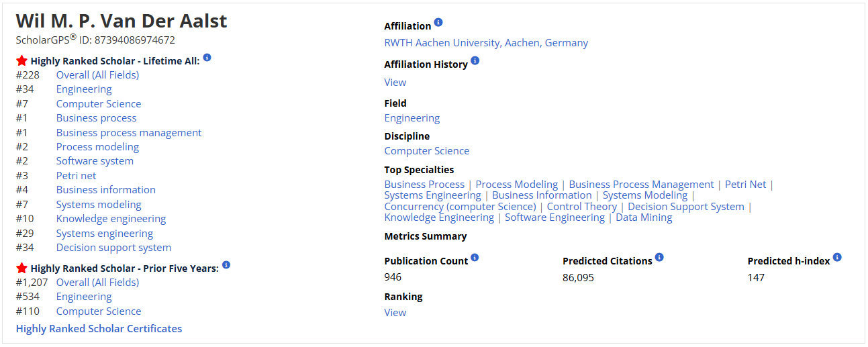Click red star beside Lifetime All ranking
868x347 pixels.
[21, 61]
